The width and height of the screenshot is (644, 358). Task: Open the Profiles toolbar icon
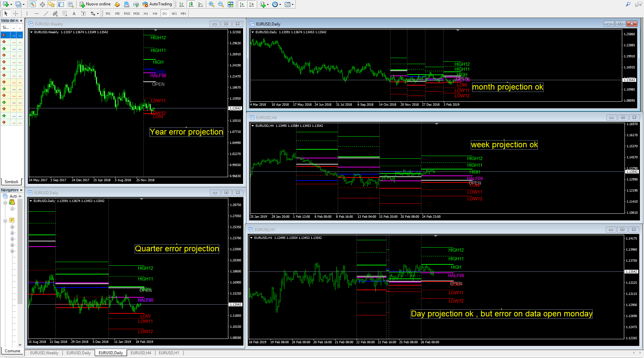click(x=18, y=4)
